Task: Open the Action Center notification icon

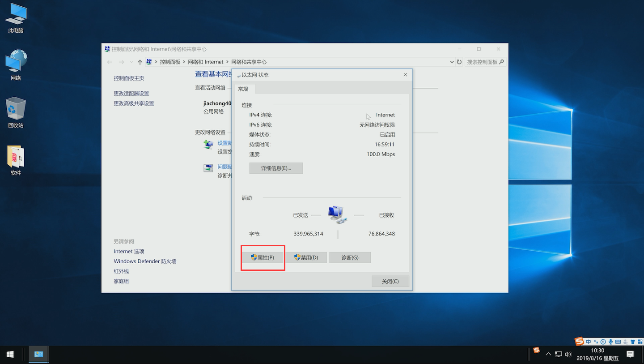Action: [x=630, y=354]
